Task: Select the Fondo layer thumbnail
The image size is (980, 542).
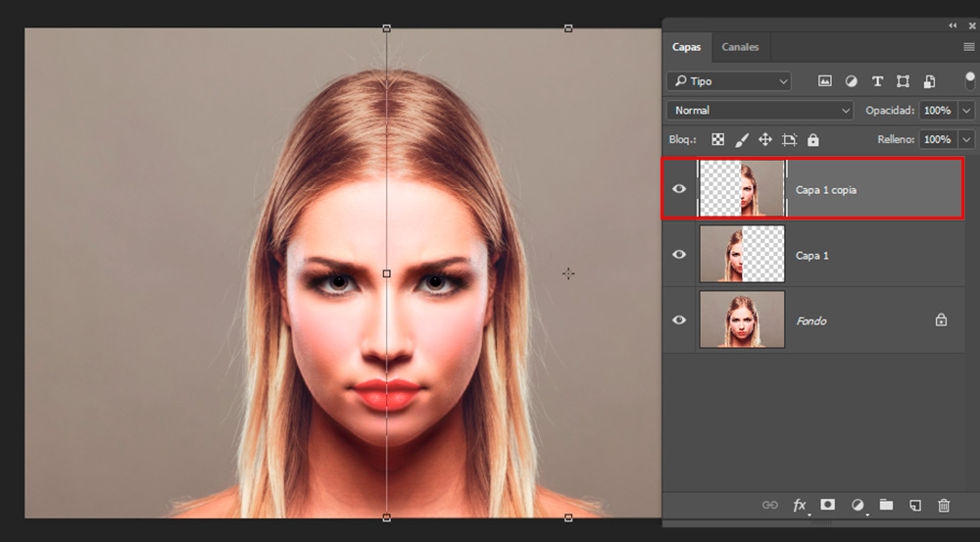Action: pyautogui.click(x=742, y=320)
